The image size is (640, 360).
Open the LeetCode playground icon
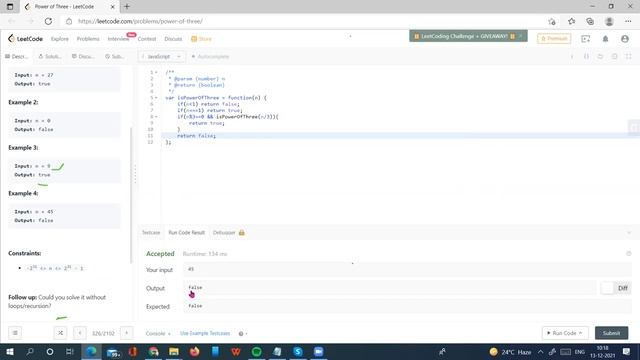pyautogui.click(x=586, y=39)
